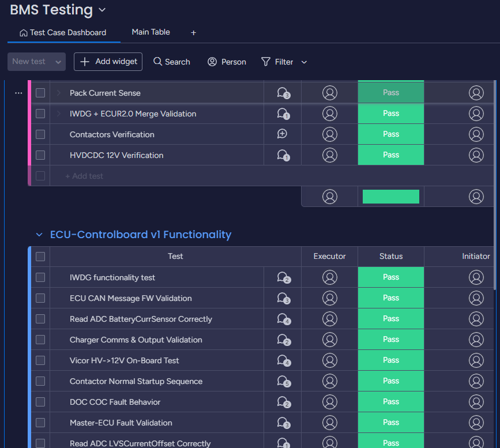This screenshot has width=500, height=448.
Task: Tick the DOC COC Fault Behavior checkbox
Action: (40, 402)
